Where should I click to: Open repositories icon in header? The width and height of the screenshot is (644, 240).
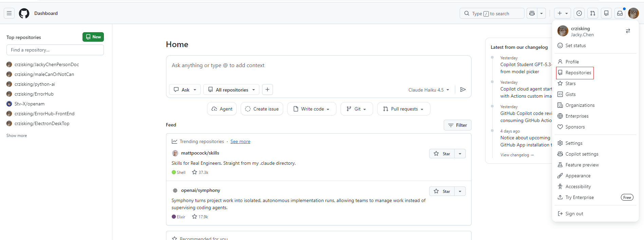click(606, 13)
